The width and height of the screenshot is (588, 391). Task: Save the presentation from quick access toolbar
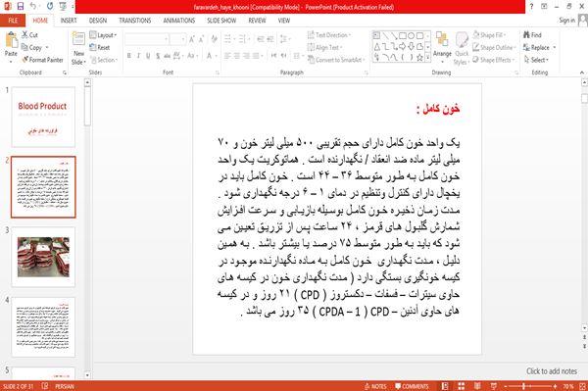(21, 7)
